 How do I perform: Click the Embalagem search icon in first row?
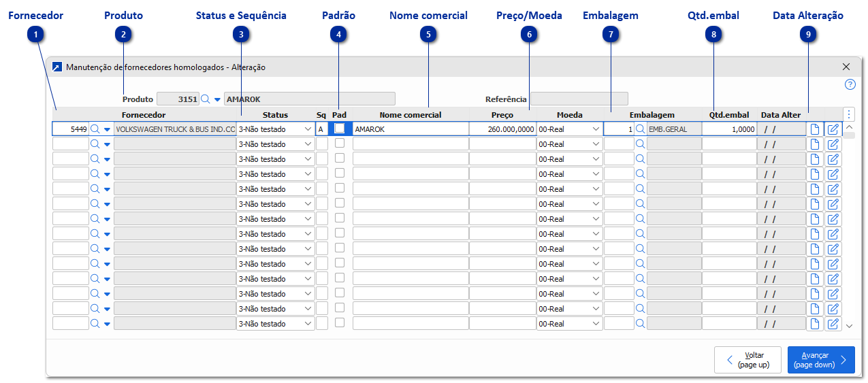point(640,129)
